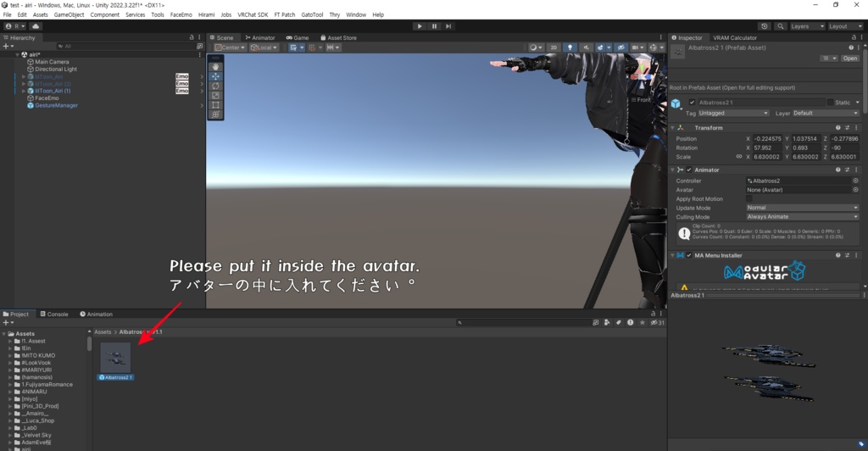
Task: Select the Hand (View) tool in Scene
Action: pos(215,66)
